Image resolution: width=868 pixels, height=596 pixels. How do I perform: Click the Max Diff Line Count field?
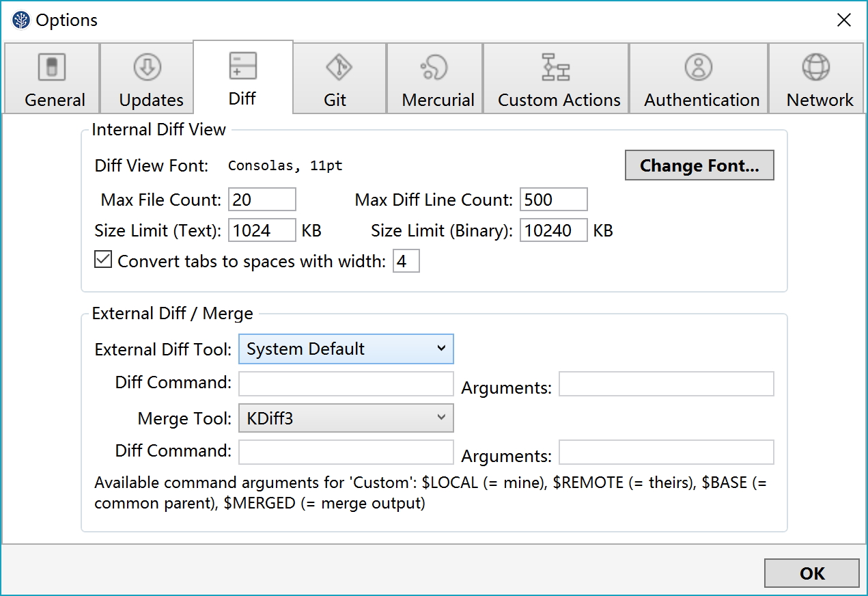coord(553,200)
